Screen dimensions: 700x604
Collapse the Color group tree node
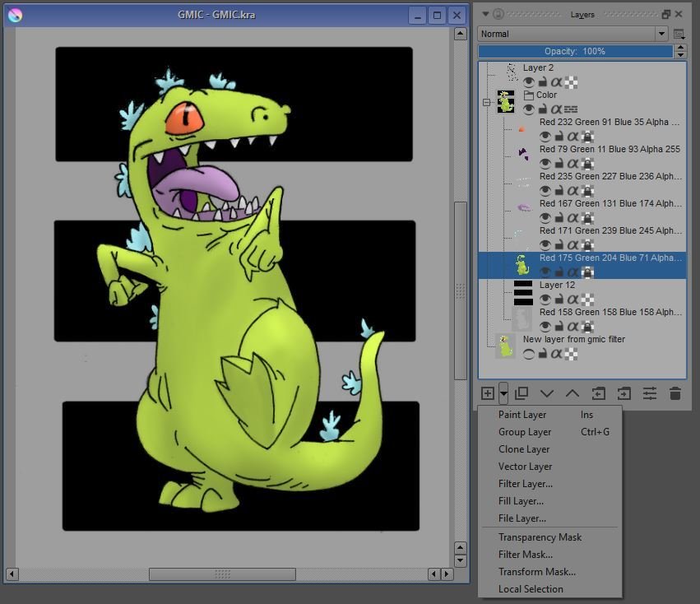click(486, 102)
